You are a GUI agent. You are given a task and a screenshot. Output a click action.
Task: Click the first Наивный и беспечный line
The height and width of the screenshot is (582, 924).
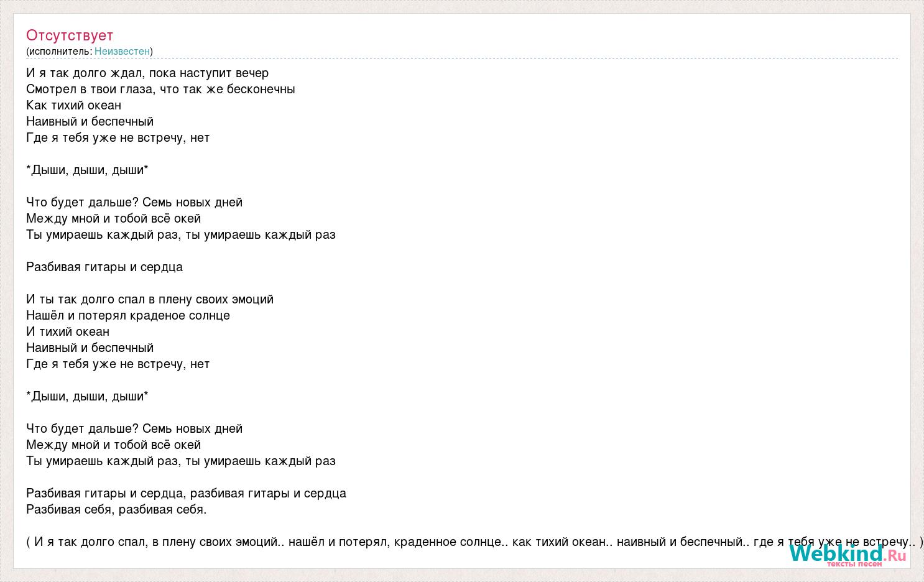[x=90, y=121]
